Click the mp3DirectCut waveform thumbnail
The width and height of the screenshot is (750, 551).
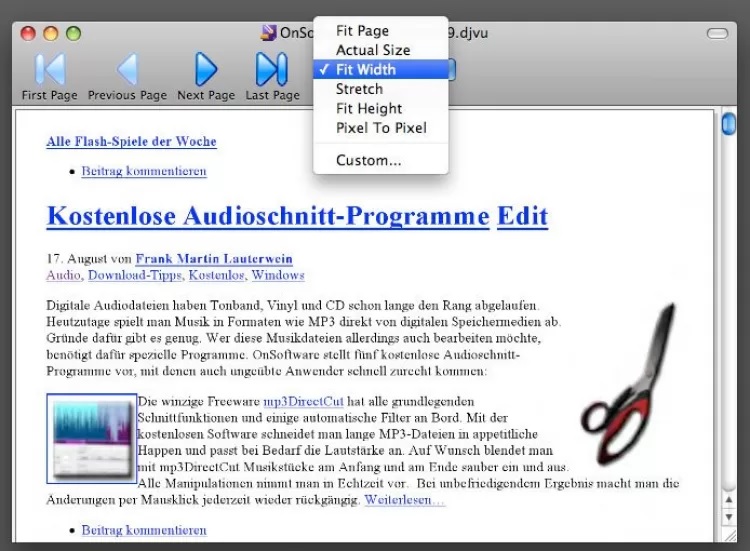coord(92,439)
